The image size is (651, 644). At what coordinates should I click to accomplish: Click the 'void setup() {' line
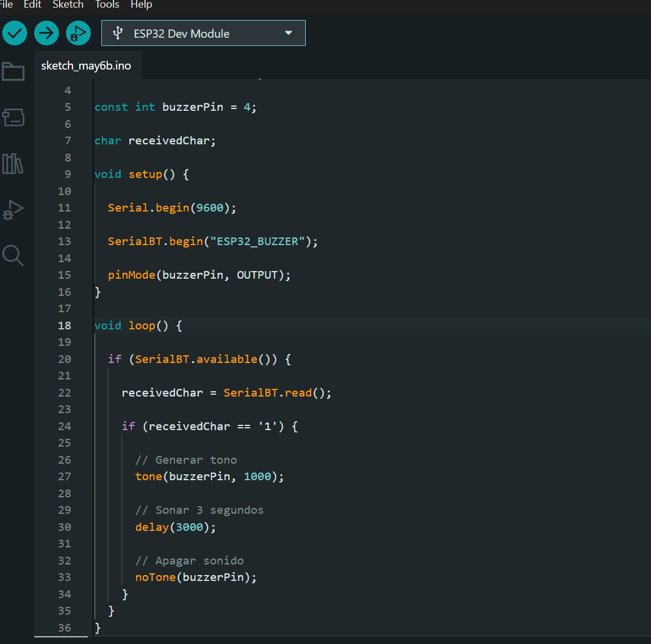[142, 174]
